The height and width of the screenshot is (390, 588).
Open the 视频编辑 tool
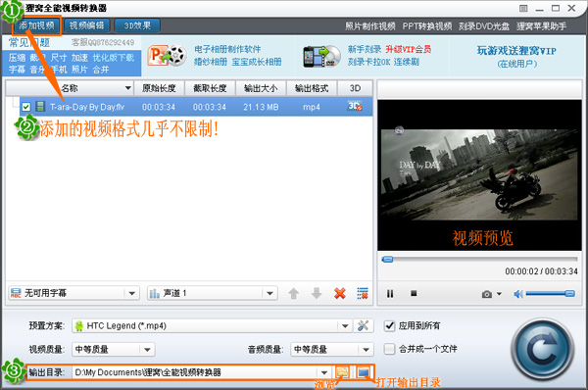click(x=86, y=25)
